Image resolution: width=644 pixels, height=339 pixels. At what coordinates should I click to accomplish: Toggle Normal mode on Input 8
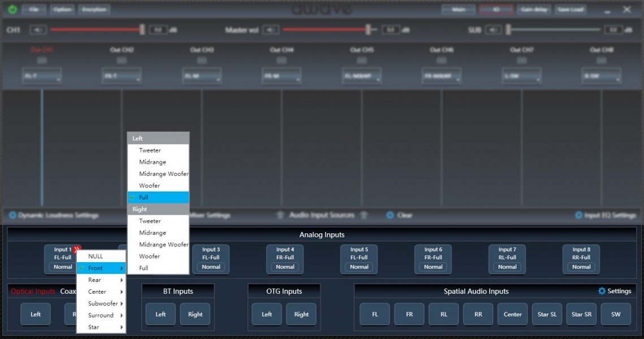pyautogui.click(x=581, y=267)
